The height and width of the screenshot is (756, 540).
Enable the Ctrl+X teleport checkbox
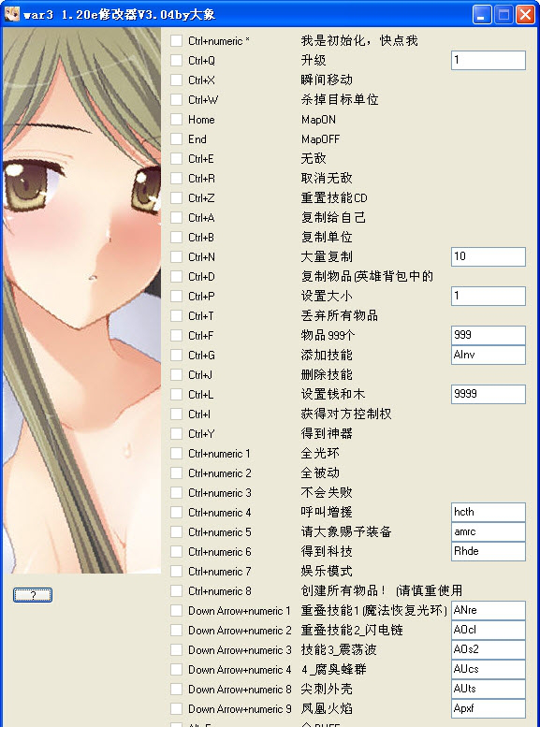tap(177, 80)
